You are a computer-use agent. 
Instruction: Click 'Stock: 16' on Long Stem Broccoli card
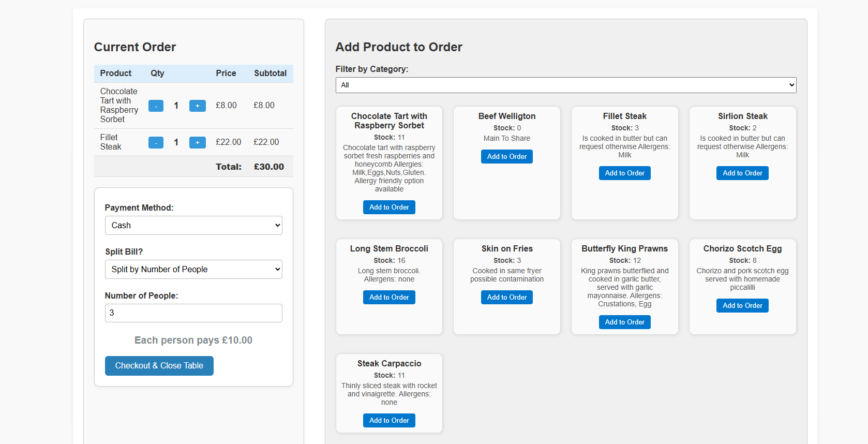(389, 261)
